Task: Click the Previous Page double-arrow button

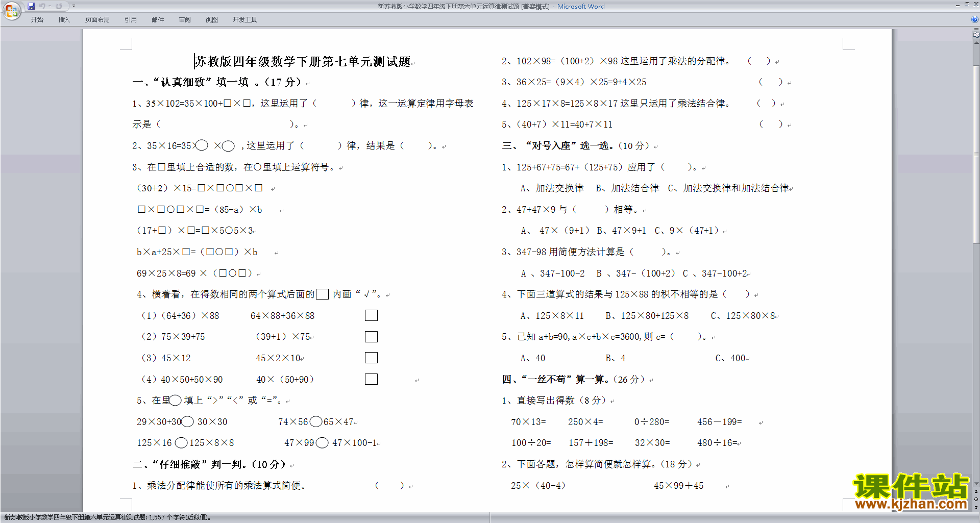Action: [x=976, y=492]
